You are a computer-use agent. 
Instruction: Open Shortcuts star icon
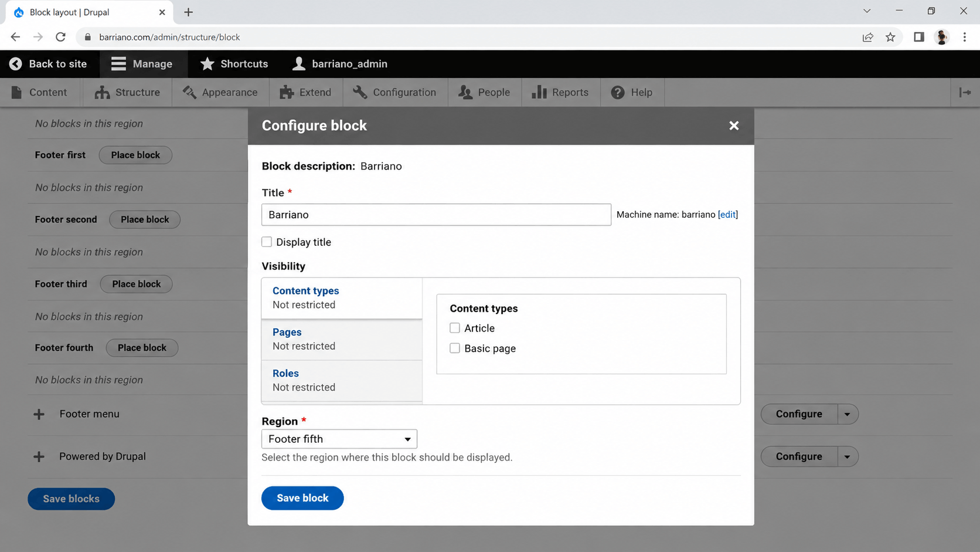207,64
